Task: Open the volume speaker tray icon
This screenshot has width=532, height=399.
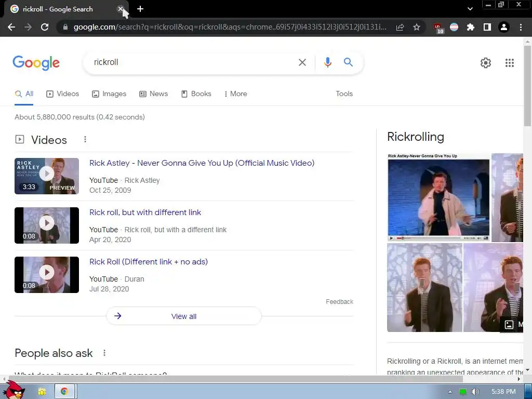Action: click(475, 392)
